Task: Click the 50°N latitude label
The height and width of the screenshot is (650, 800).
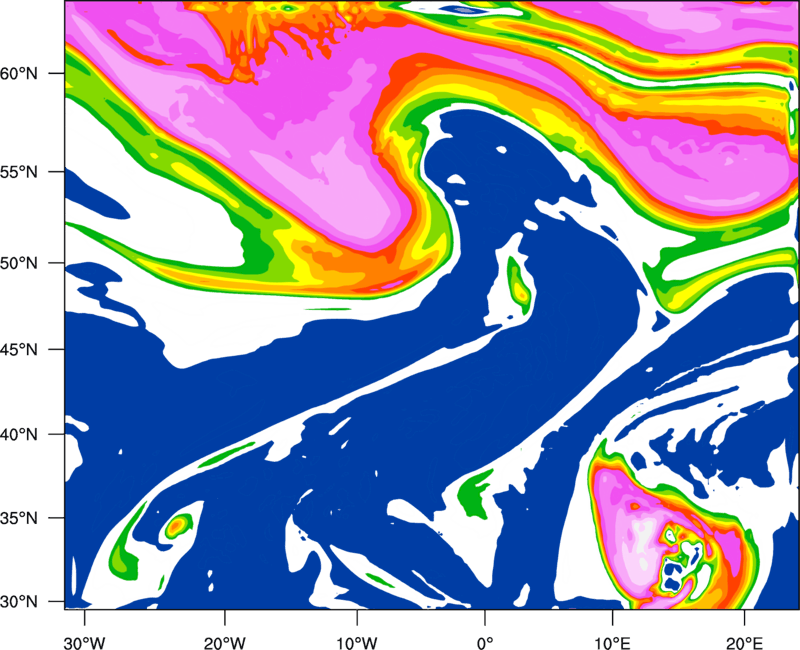Action: click(x=19, y=263)
